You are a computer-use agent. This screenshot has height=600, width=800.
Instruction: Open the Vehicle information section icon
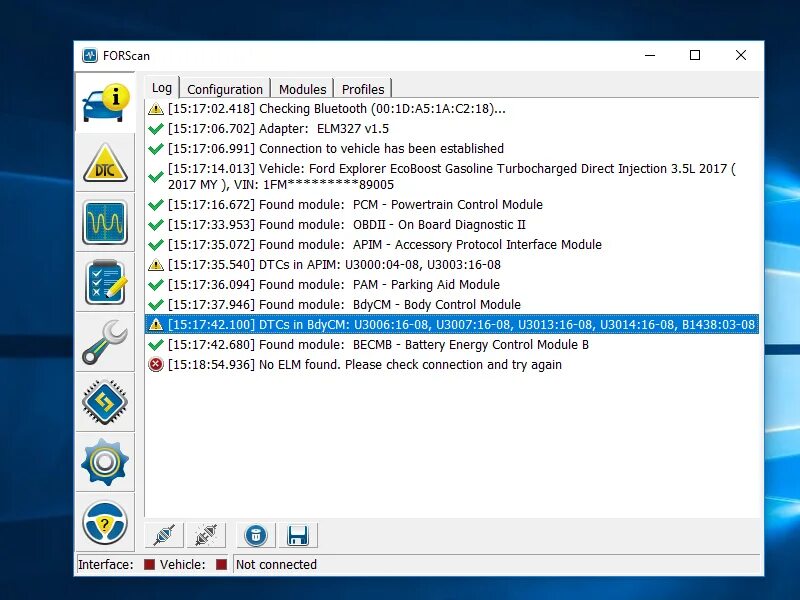(x=106, y=103)
